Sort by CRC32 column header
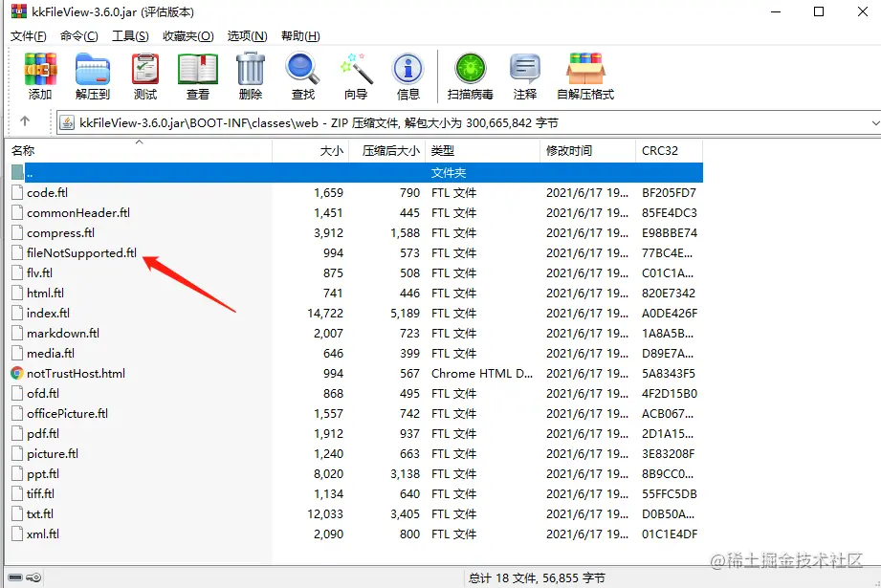 [x=670, y=150]
